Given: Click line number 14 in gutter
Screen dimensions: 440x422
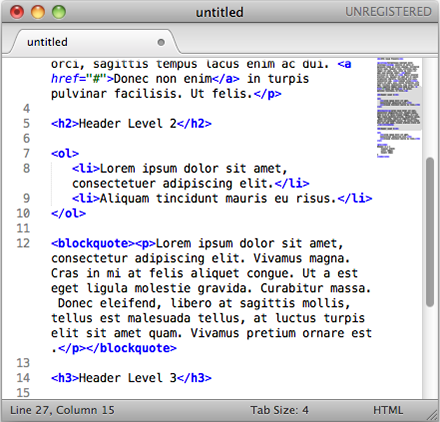Looking at the screenshot, I should (23, 378).
